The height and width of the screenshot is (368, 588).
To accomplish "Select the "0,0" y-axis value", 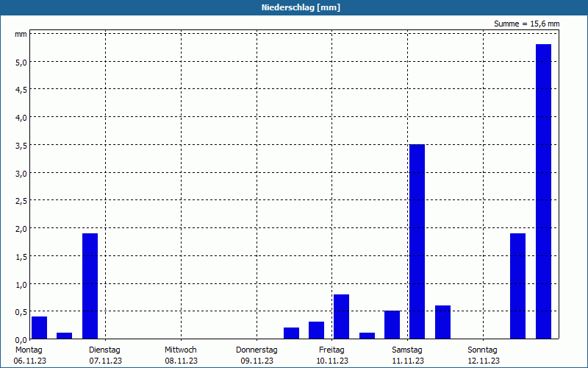I will click(21, 340).
